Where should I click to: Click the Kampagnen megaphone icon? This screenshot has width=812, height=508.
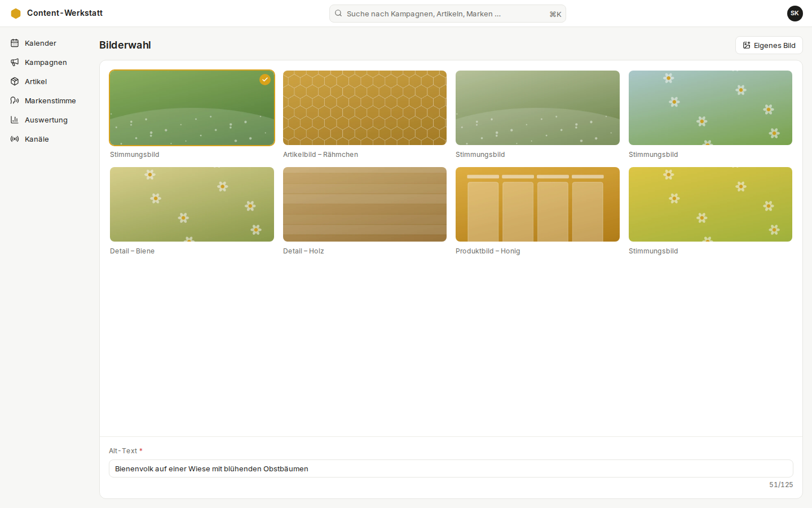[15, 62]
